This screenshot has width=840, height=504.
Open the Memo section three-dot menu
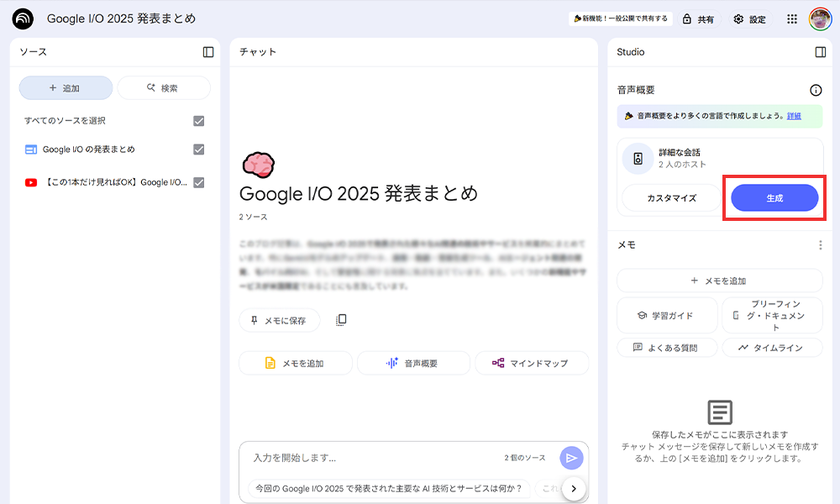point(820,245)
